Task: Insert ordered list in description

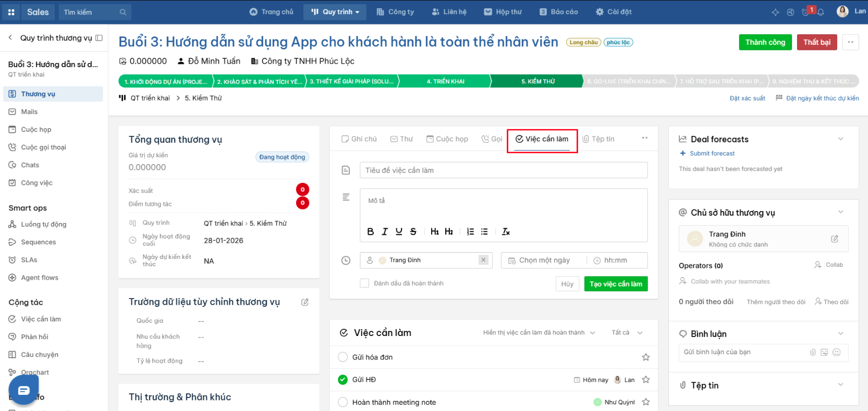Action: tap(470, 232)
